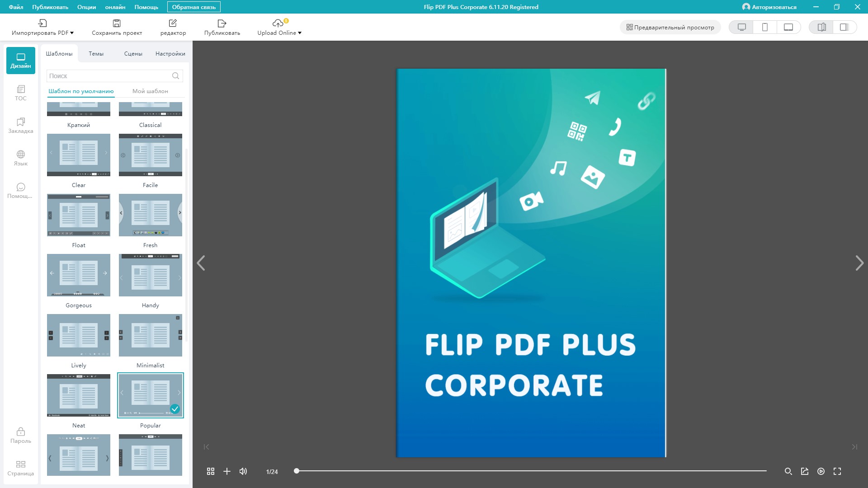Open the Опции menu
The height and width of the screenshot is (488, 868).
pos(86,7)
